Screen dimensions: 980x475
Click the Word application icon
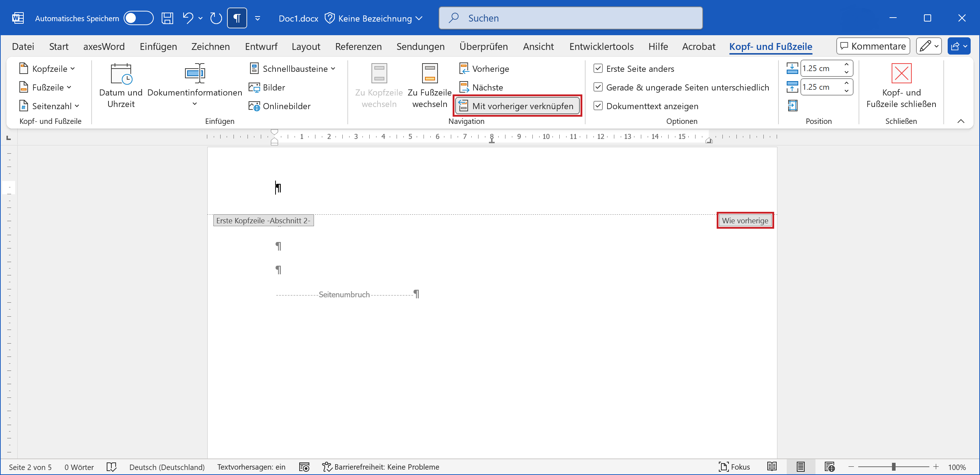tap(18, 18)
